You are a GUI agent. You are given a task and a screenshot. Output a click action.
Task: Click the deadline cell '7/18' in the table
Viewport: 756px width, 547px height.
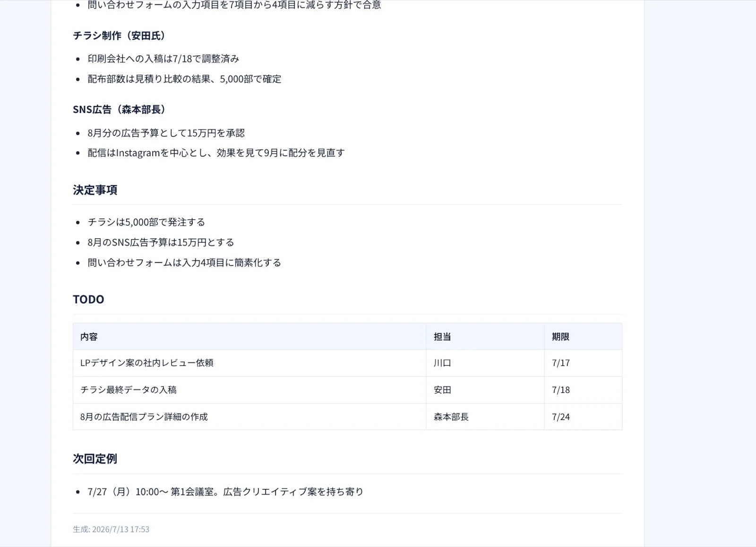583,390
